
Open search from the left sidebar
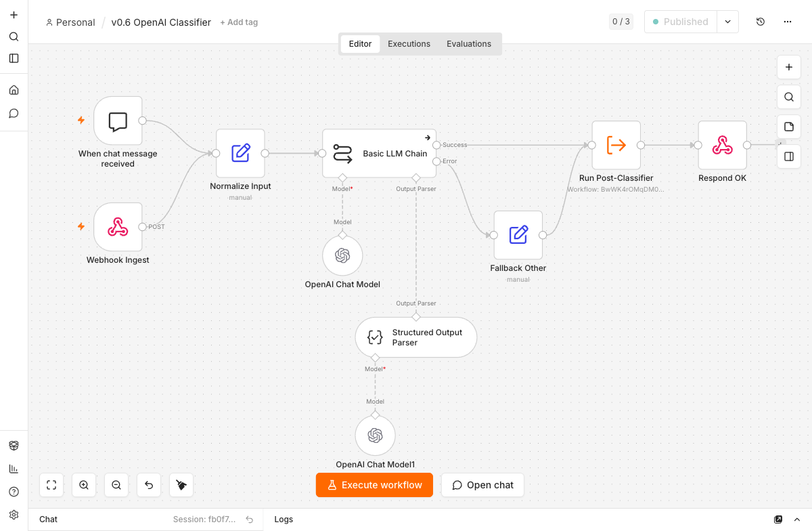pos(14,37)
